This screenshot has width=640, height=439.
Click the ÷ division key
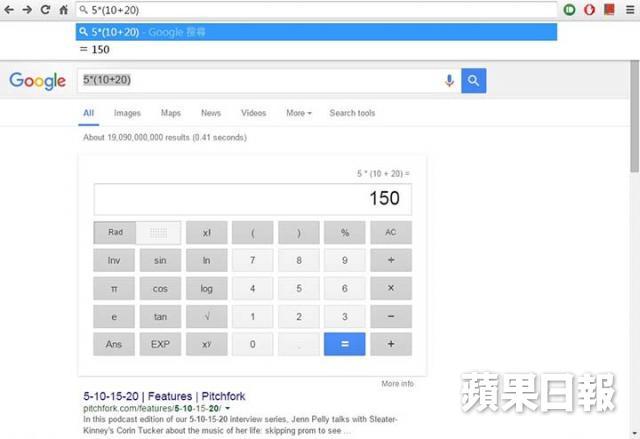[x=391, y=260]
